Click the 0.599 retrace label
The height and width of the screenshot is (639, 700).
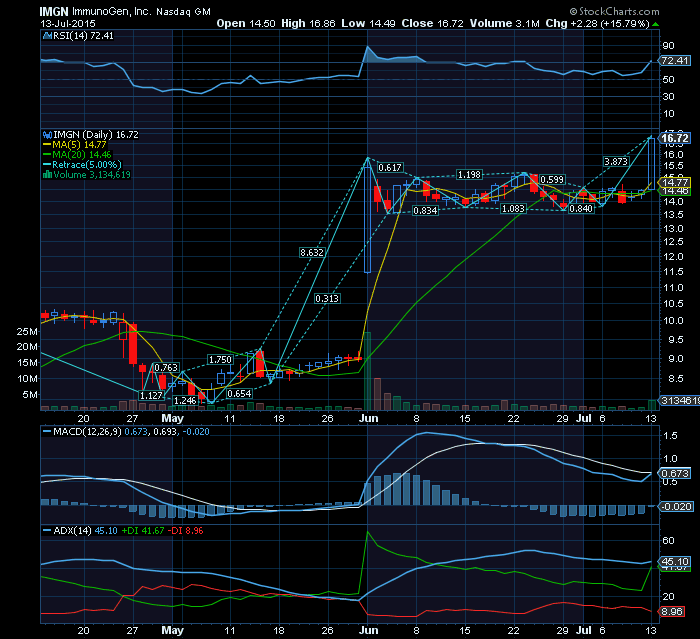[552, 180]
